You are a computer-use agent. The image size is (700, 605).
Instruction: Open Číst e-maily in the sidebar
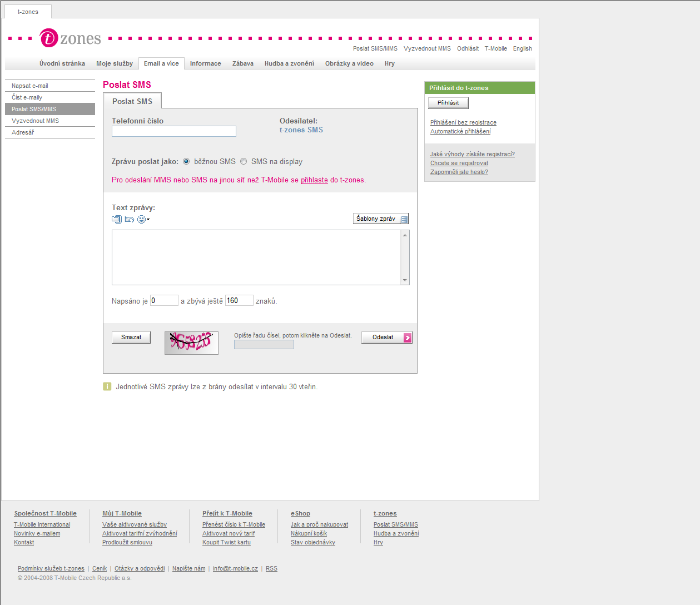pos(50,97)
